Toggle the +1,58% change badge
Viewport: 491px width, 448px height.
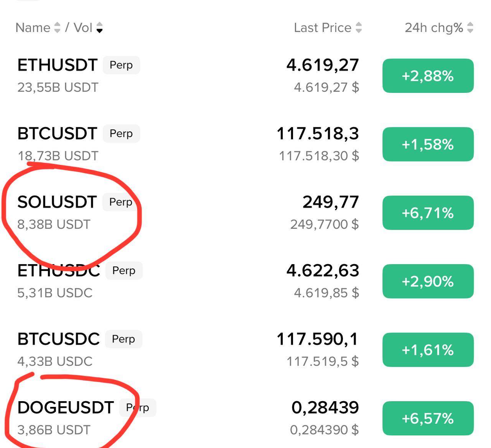(x=428, y=144)
